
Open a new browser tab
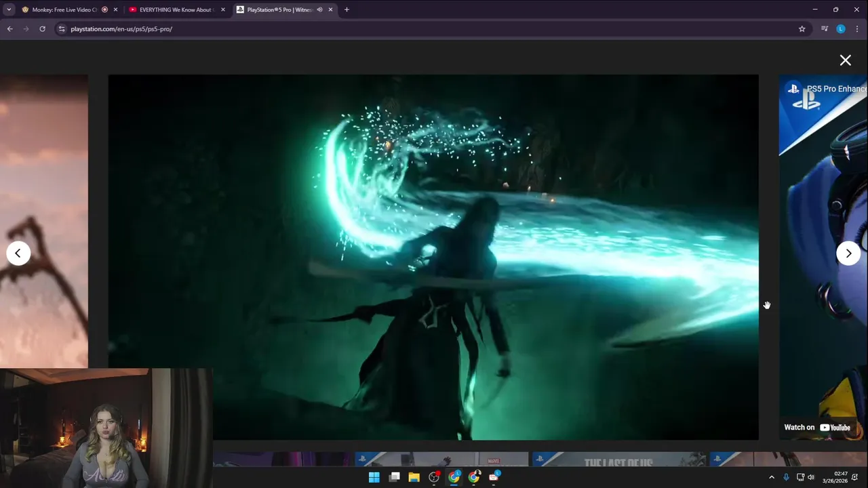347,9
